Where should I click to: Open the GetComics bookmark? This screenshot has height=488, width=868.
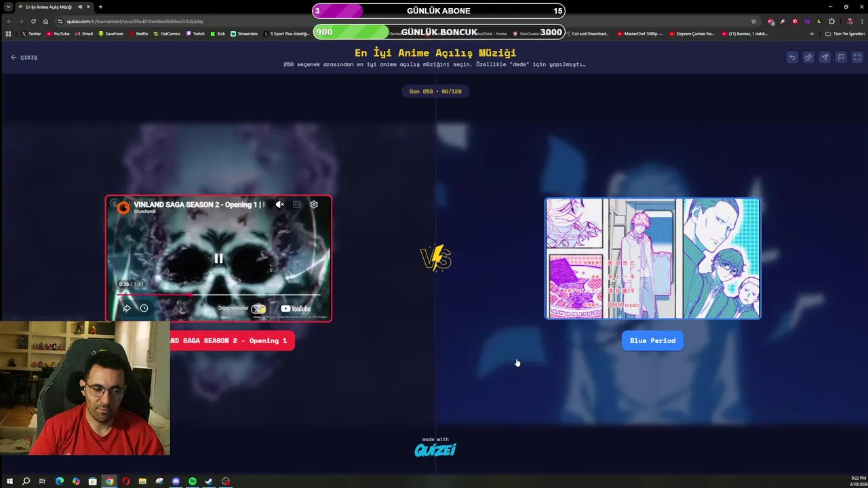click(x=167, y=34)
